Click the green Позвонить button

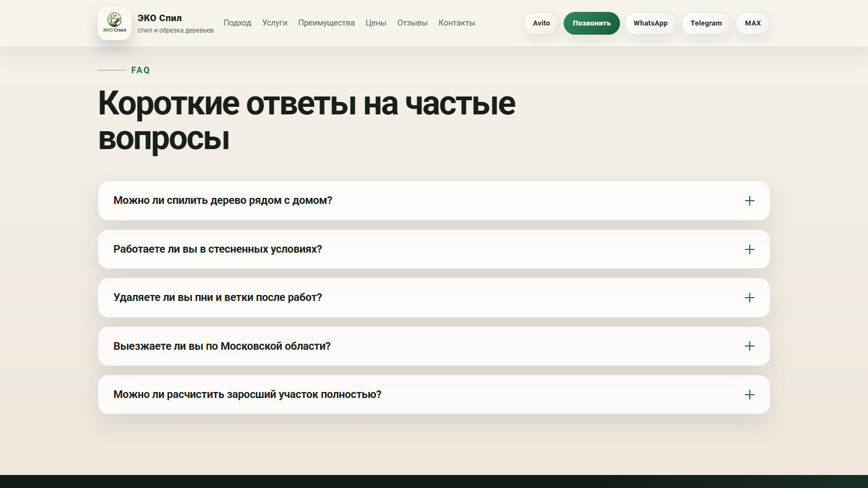point(592,23)
